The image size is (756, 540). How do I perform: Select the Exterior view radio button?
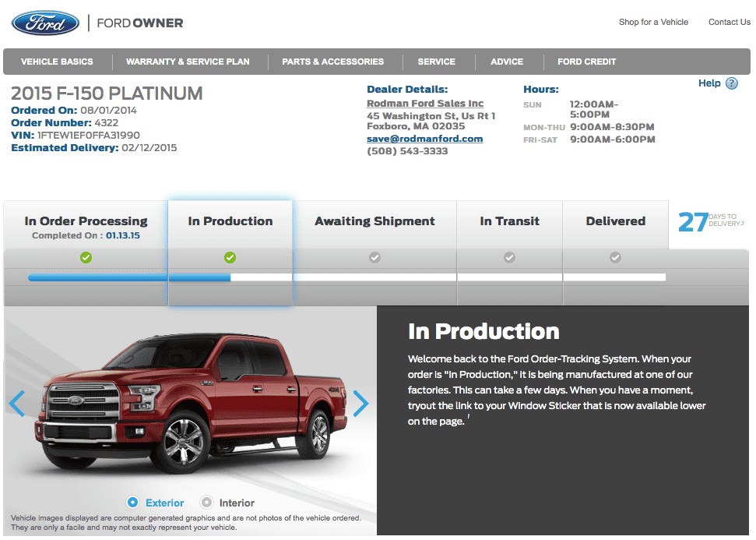(132, 503)
